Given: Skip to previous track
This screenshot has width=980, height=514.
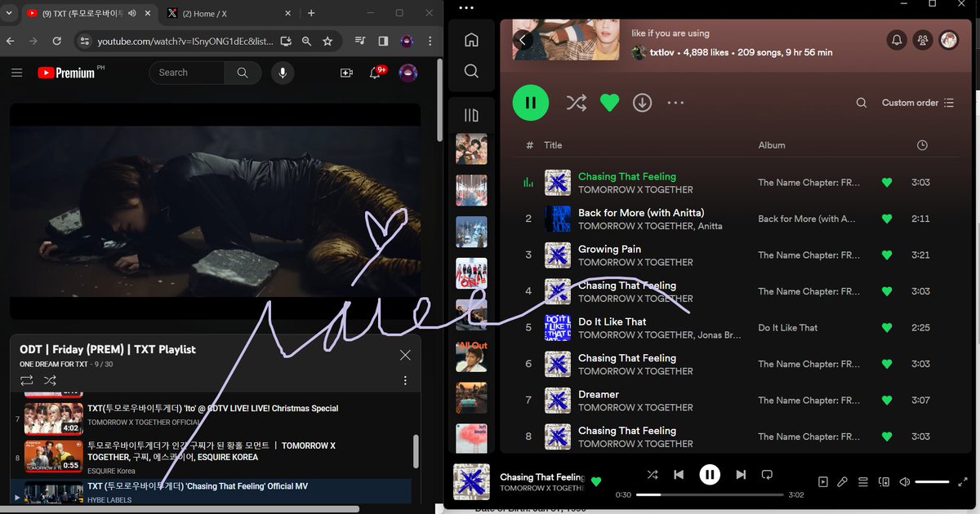Looking at the screenshot, I should click(679, 474).
